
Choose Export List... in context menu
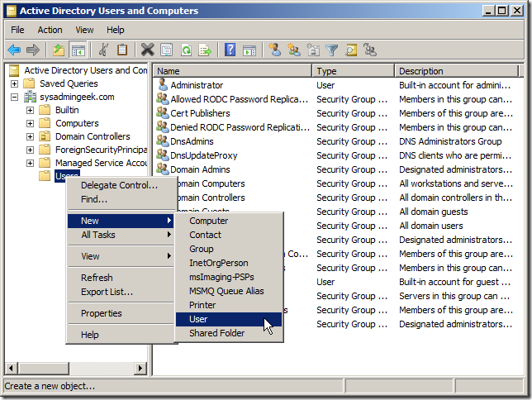coord(121,292)
